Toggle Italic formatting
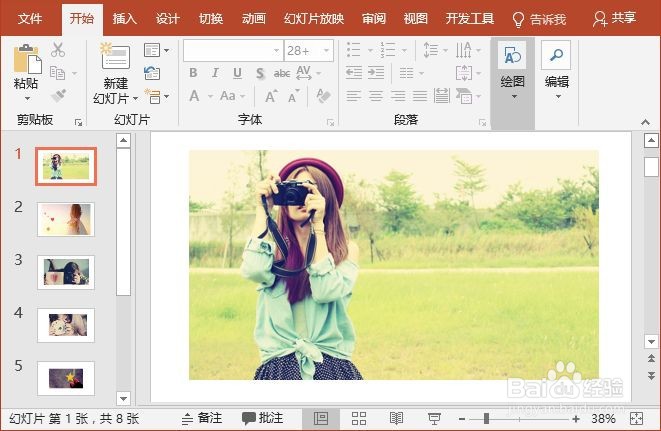This screenshot has width=661, height=431. [215, 73]
